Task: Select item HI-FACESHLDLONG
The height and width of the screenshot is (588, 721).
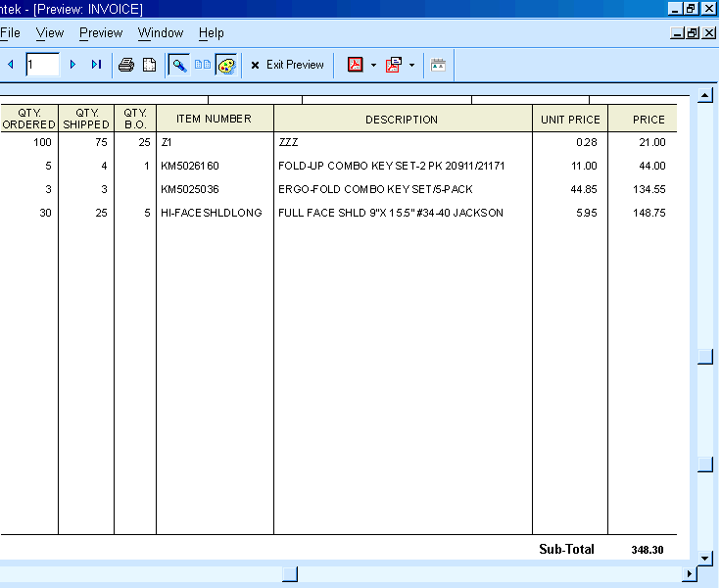Action: (211, 213)
